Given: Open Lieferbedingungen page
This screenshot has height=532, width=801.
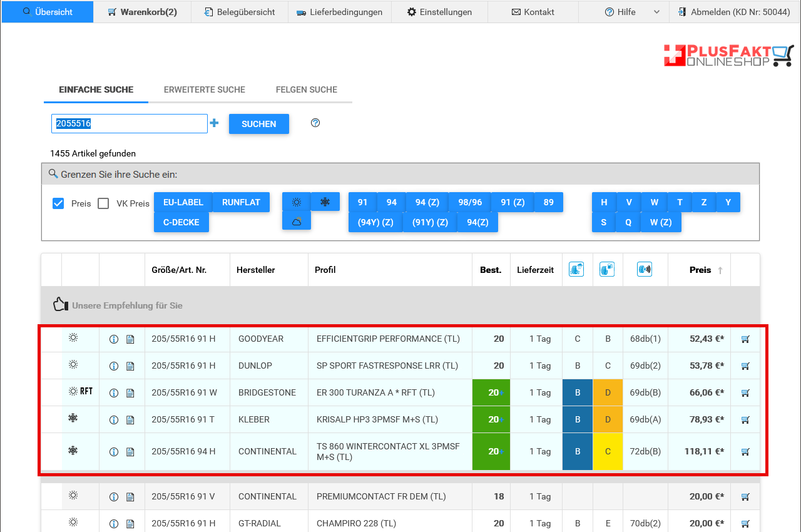Looking at the screenshot, I should tap(340, 12).
